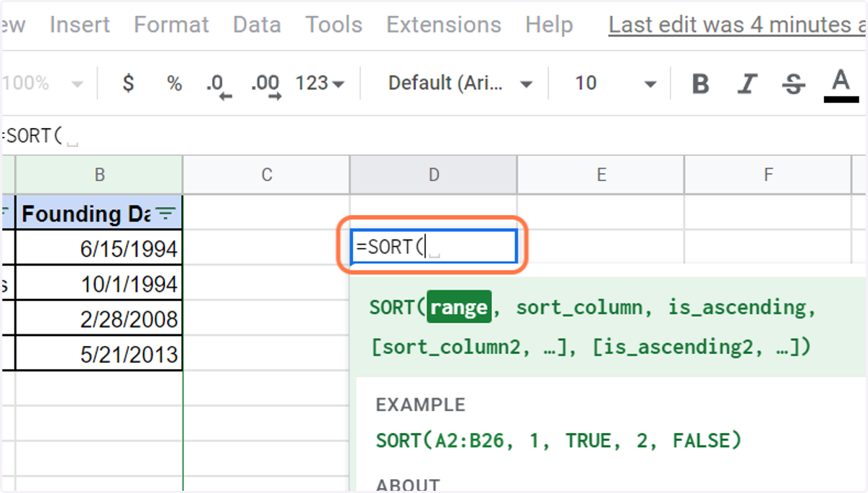The width and height of the screenshot is (868, 493).
Task: Open the Extensions menu
Action: click(x=443, y=25)
